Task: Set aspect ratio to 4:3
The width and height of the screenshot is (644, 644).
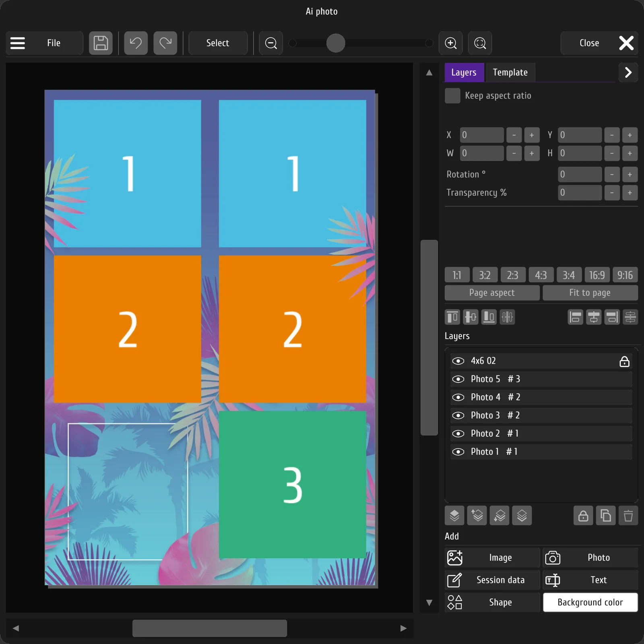Action: coord(541,275)
